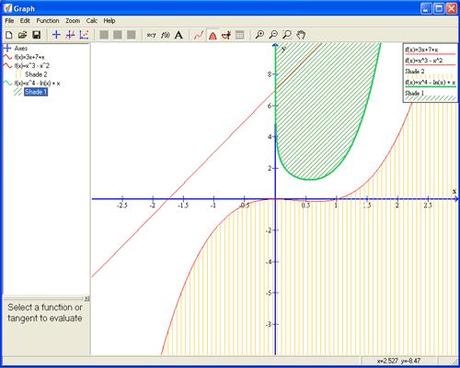The image size is (460, 368).
Task: Collapse evaluate panel with the arrow button
Action: [87, 298]
